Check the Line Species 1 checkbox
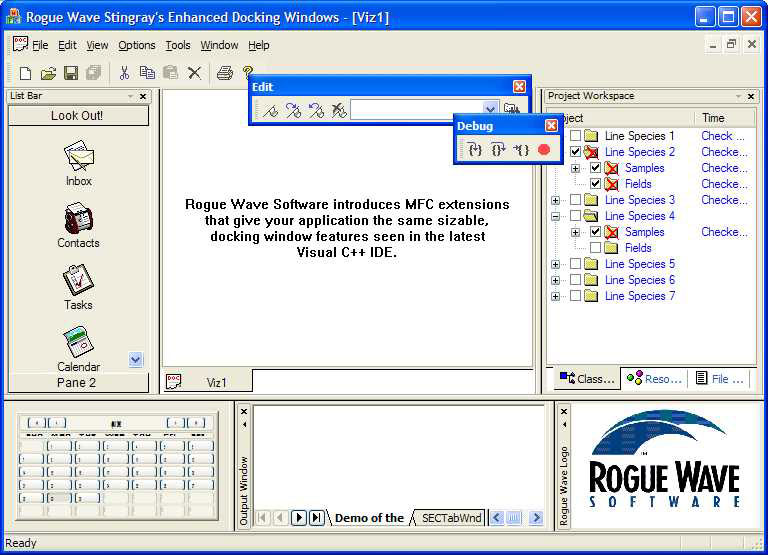768x555 pixels. coord(576,136)
